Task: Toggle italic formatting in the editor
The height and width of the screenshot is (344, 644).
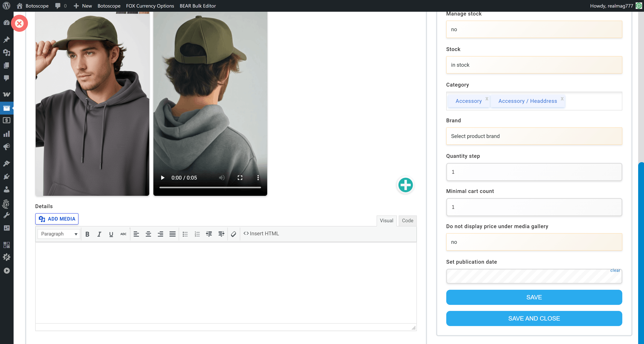Action: 99,234
